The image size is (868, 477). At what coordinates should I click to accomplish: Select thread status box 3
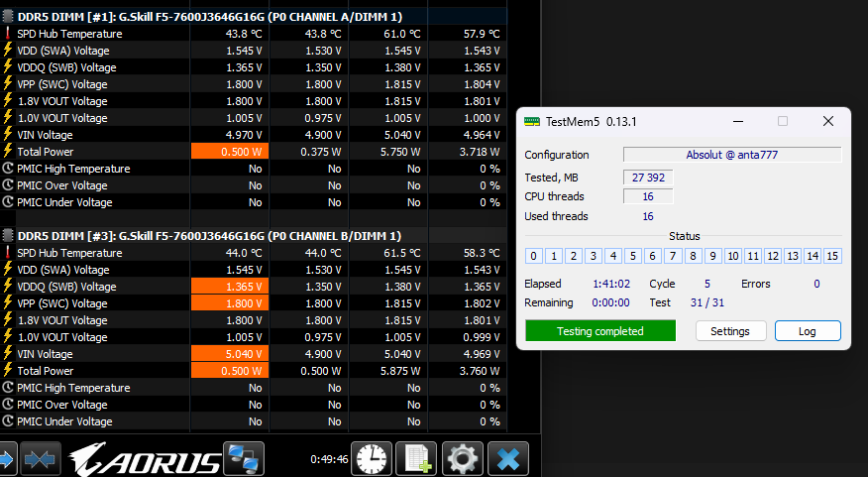click(594, 256)
